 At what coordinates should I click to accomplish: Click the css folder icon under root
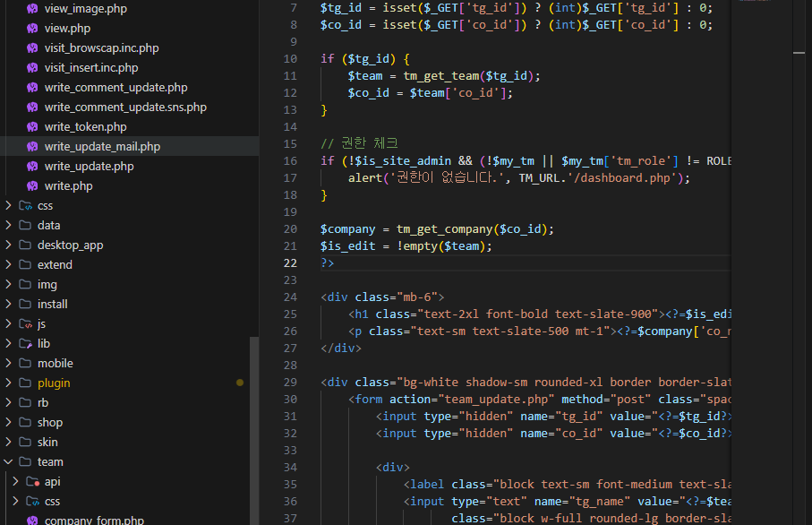(x=24, y=206)
